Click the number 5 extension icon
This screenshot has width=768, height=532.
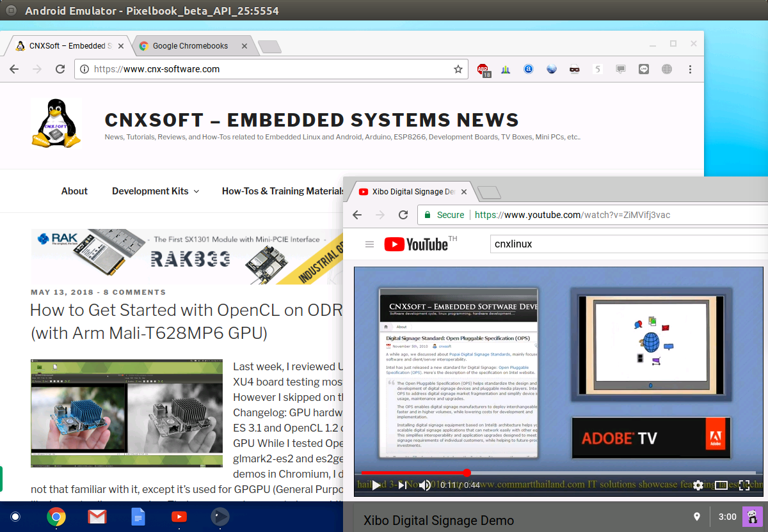pyautogui.click(x=598, y=69)
